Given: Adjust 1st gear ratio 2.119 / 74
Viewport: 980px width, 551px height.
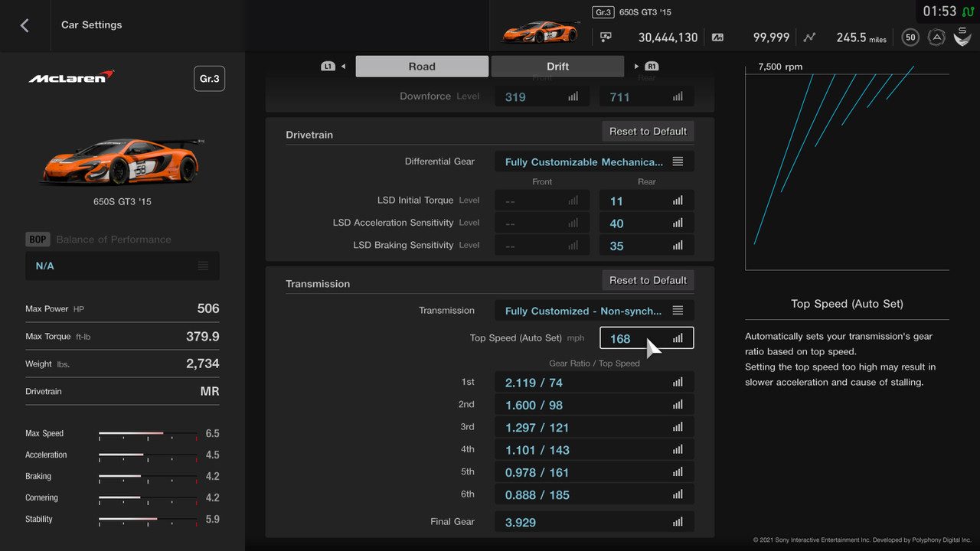Looking at the screenshot, I should tap(594, 383).
